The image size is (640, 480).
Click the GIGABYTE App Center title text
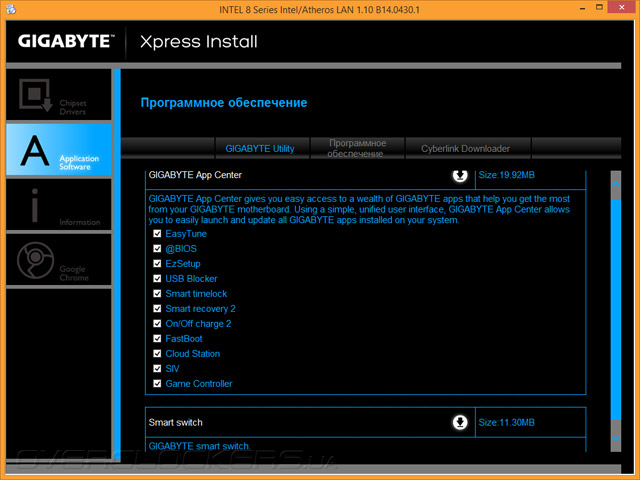pos(195,175)
